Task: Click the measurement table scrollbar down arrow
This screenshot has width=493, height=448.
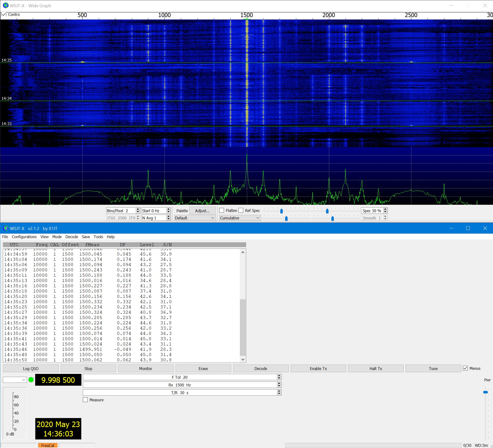Action: click(x=243, y=359)
